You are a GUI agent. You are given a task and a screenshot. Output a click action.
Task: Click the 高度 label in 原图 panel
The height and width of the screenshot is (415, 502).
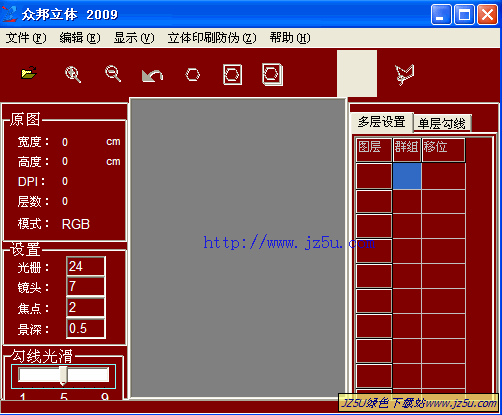coord(33,162)
